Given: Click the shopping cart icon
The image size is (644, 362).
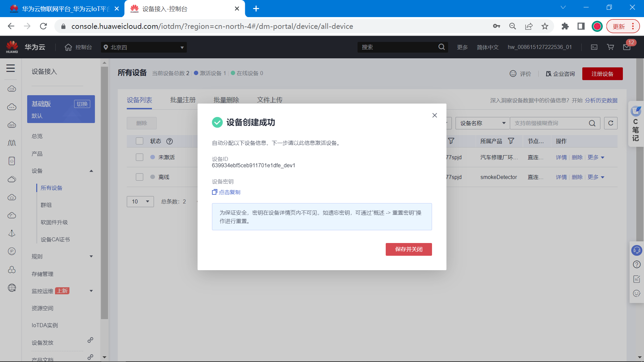Looking at the screenshot, I should (x=610, y=47).
